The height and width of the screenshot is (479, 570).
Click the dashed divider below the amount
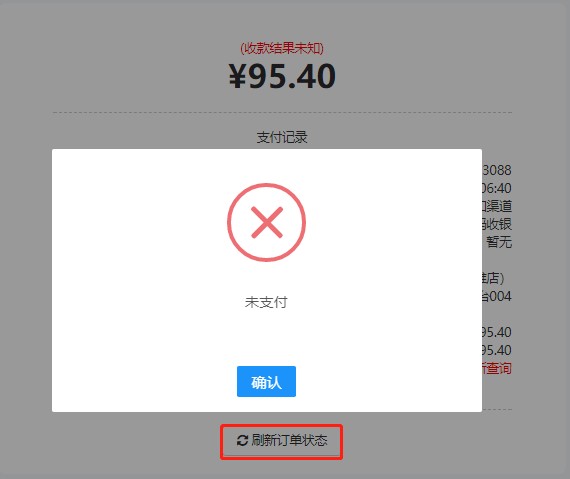pos(282,113)
